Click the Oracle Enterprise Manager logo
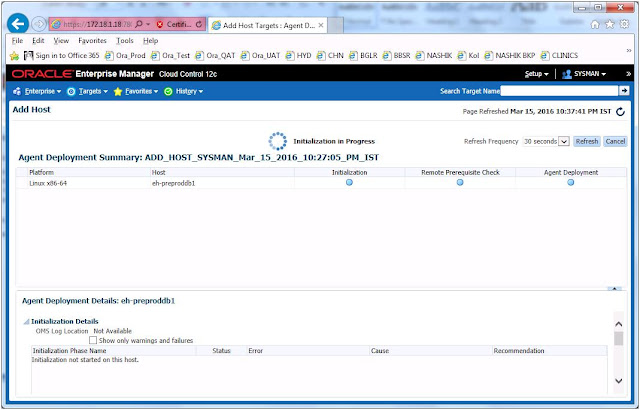This screenshot has height=410, width=640. pos(83,74)
